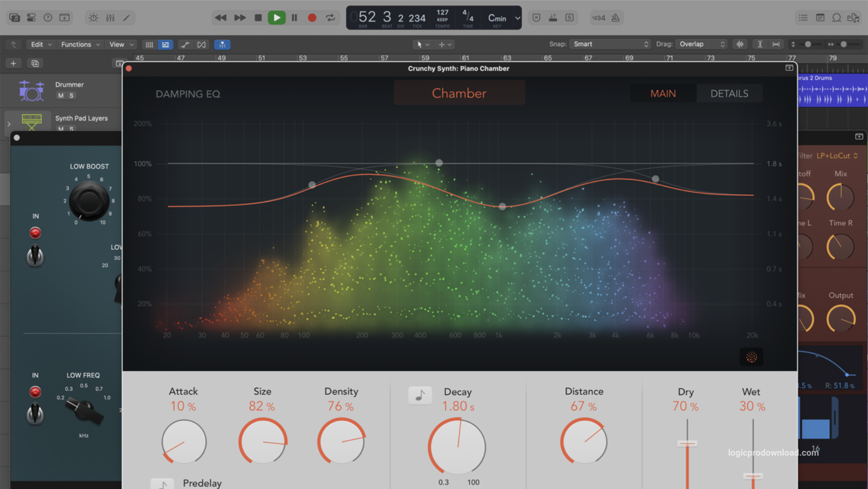Open the Count-in (1234) icon
The height and width of the screenshot is (489, 868).
point(600,17)
